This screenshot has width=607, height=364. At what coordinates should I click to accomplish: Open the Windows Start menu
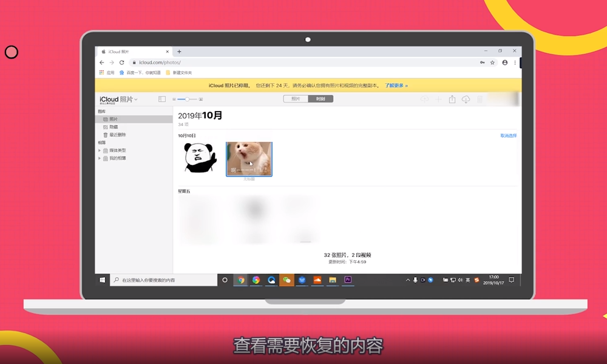pyautogui.click(x=102, y=280)
